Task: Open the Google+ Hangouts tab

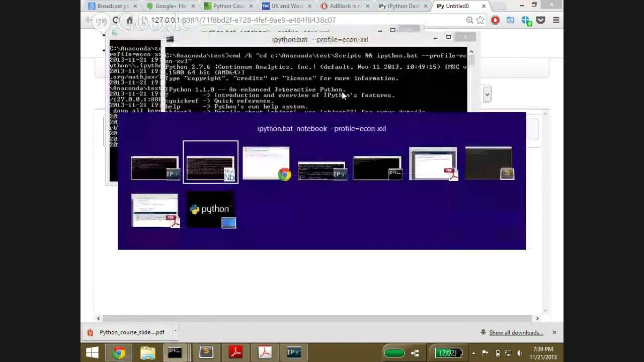Action: [x=170, y=6]
